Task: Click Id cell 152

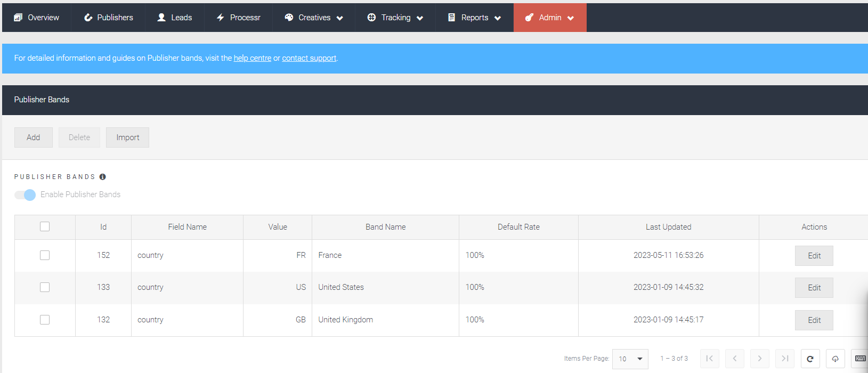Action: pos(103,255)
